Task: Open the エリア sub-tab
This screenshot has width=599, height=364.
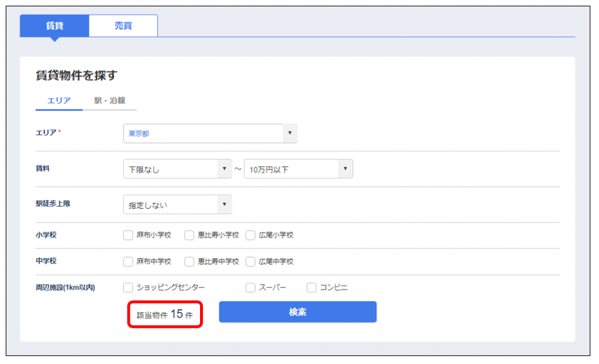Action: pos(59,100)
